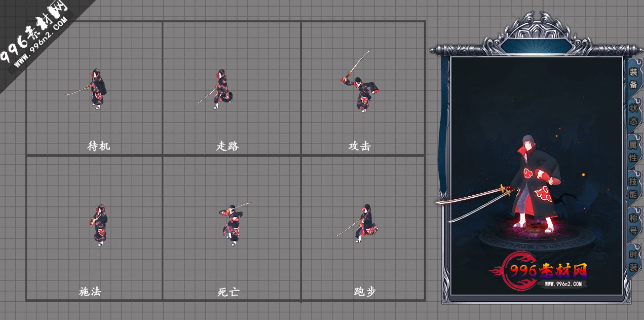Click the 待机 idle character sprite
This screenshot has height=320, width=644.
(96, 89)
